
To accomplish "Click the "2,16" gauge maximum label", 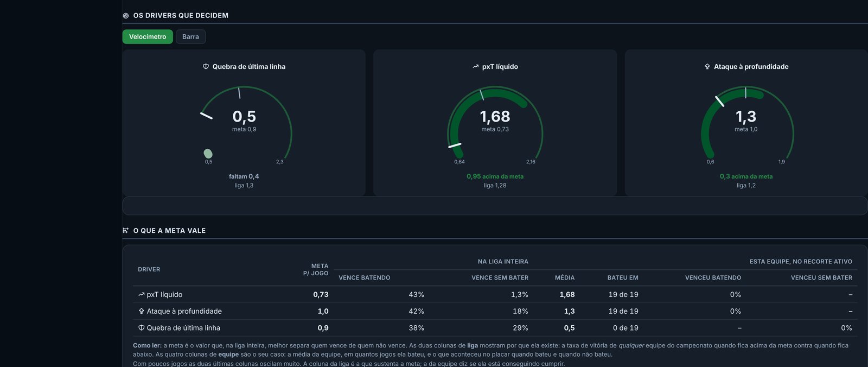I will tap(531, 162).
